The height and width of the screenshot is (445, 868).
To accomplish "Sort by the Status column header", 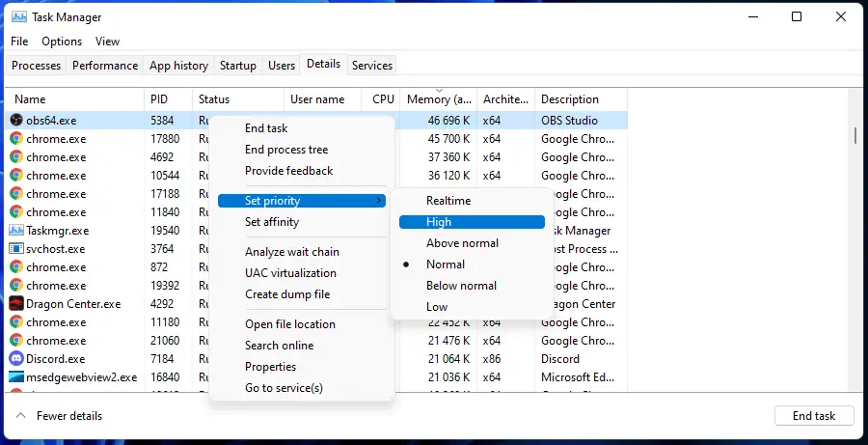I will coord(238,99).
